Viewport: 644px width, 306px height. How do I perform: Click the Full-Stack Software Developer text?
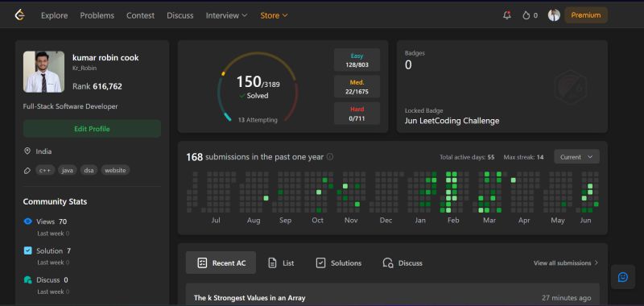click(x=71, y=106)
